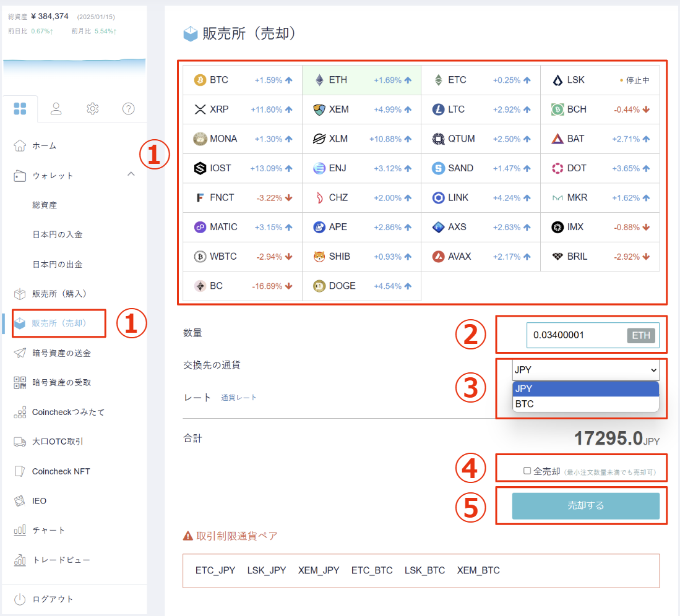Choose BTC in the currency list
This screenshot has width=680, height=616.
coord(585,404)
